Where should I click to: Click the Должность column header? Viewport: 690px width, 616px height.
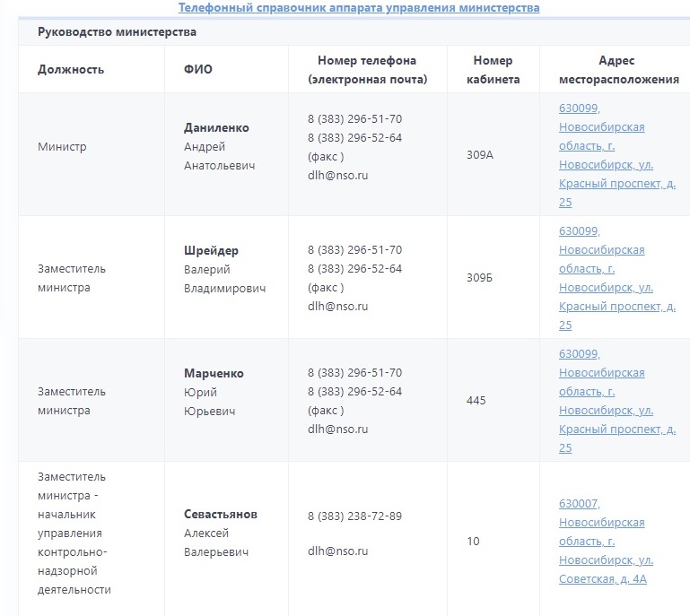(71, 70)
